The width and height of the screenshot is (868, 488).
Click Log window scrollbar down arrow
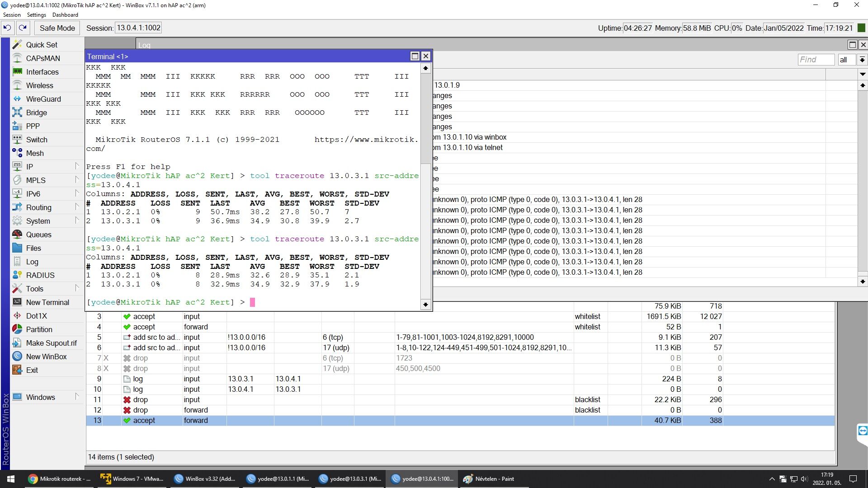863,282
